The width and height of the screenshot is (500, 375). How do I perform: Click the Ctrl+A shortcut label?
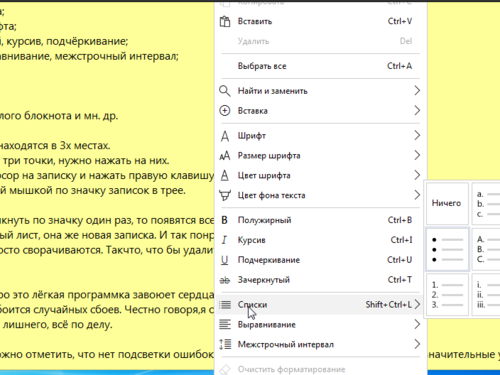399,66
